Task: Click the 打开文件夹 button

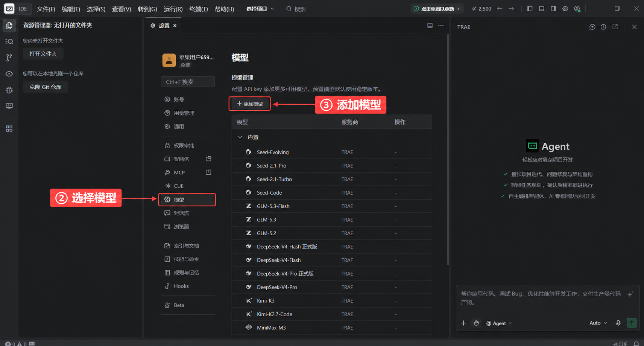Action: 43,54
